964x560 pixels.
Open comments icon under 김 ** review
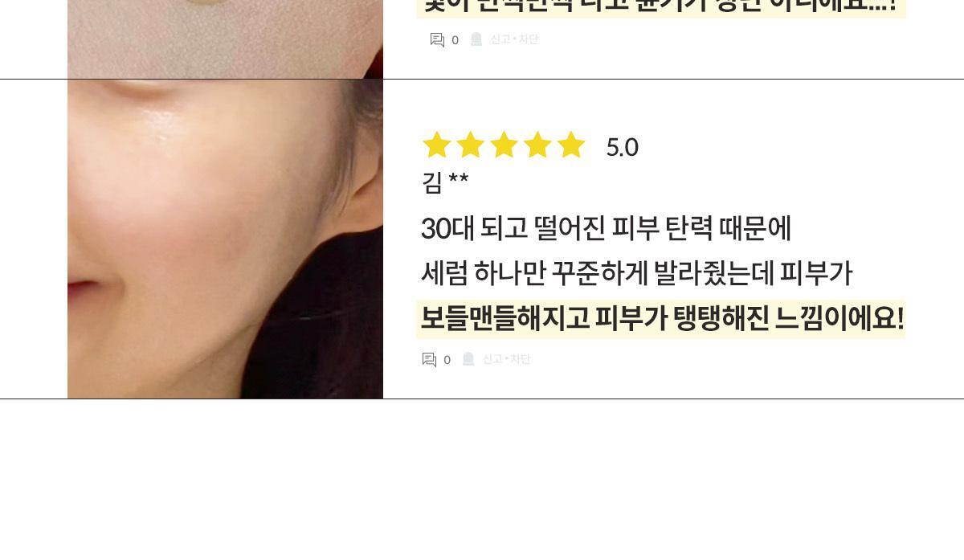click(429, 360)
